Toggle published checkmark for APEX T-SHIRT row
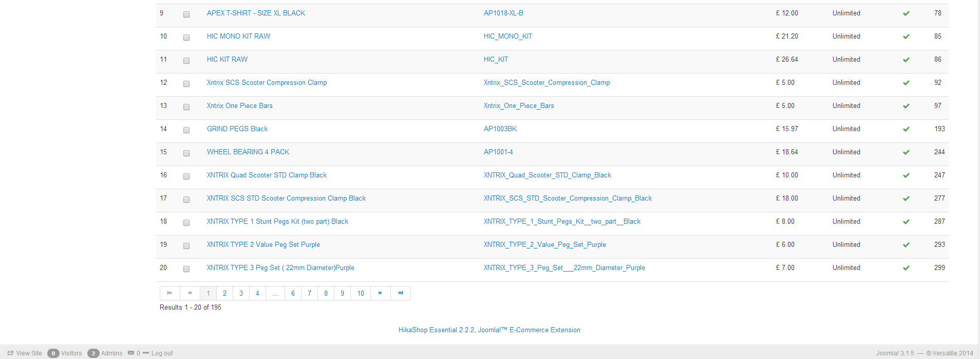 [x=906, y=13]
